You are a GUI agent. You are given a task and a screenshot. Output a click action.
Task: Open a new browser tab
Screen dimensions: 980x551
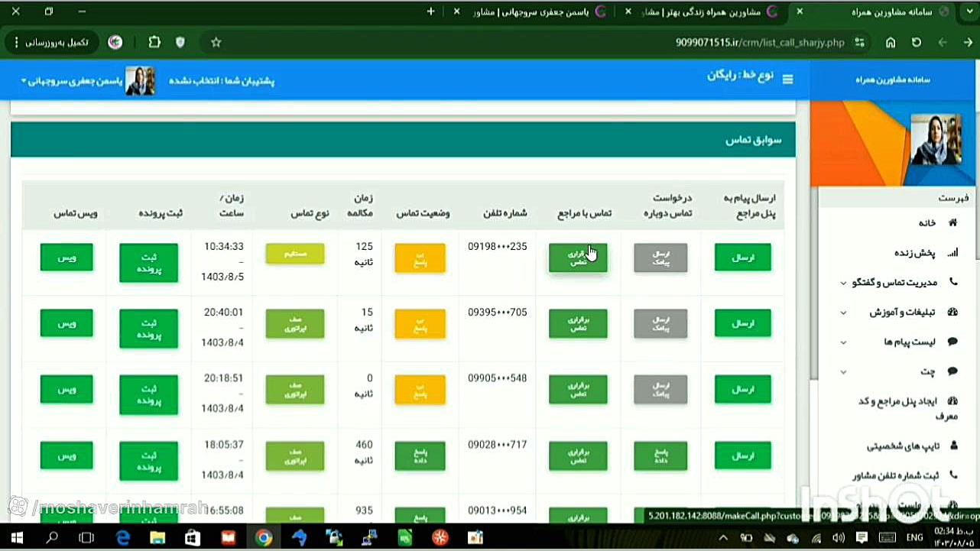click(x=431, y=11)
